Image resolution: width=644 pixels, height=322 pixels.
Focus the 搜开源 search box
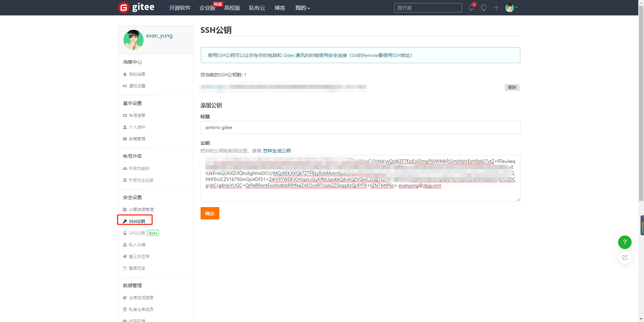click(x=428, y=8)
